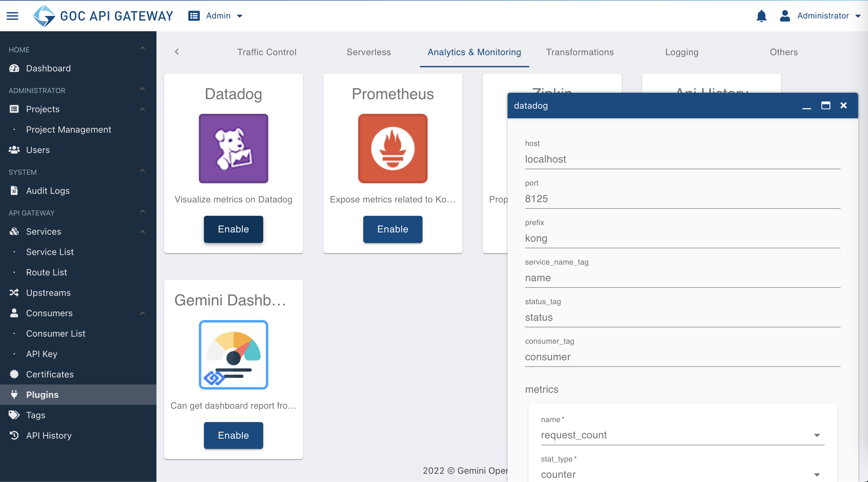Open the hamburger navigation menu

[x=12, y=16]
